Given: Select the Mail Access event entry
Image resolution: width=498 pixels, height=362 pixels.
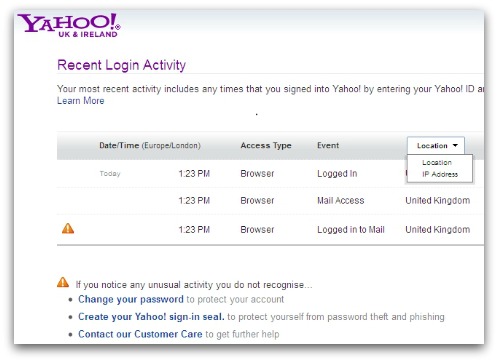Looking at the screenshot, I should tap(341, 200).
